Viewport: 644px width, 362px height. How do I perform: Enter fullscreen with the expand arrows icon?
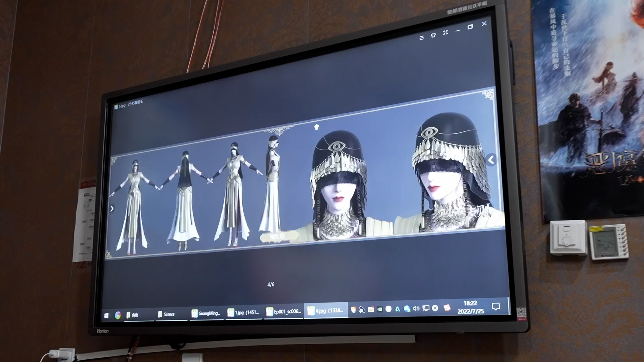[445, 33]
